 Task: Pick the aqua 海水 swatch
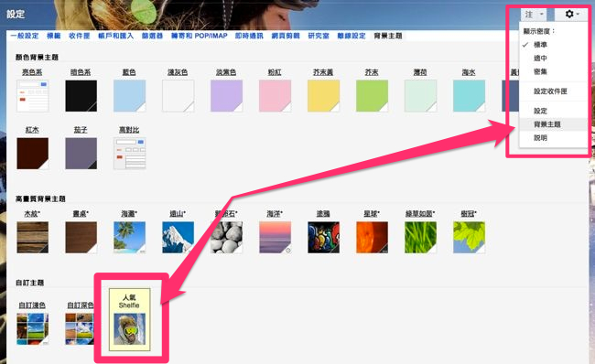point(469,95)
